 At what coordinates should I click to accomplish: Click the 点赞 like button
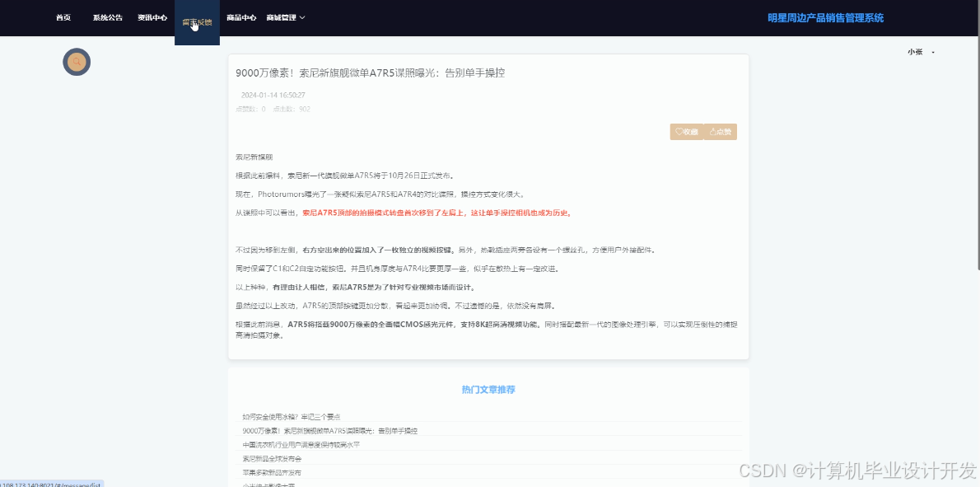coord(720,132)
